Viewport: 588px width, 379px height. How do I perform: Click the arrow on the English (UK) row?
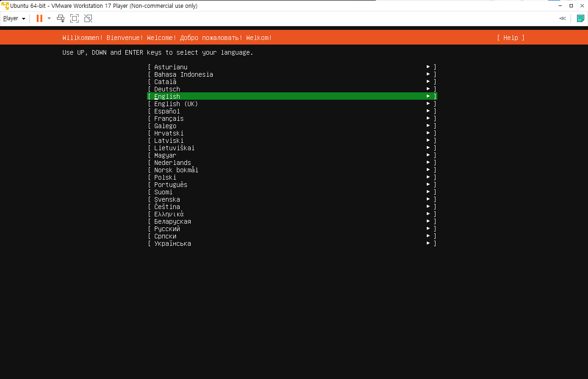(x=428, y=104)
